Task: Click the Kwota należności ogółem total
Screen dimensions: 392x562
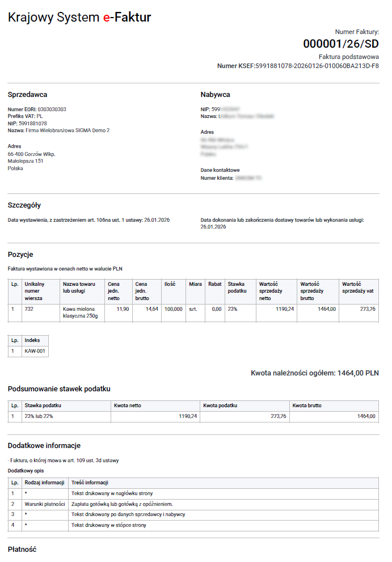Action: coord(314,373)
